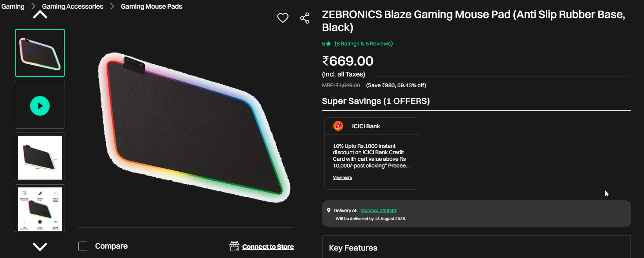
Task: Select the mouse pad dimensions thumbnail
Action: 40,157
